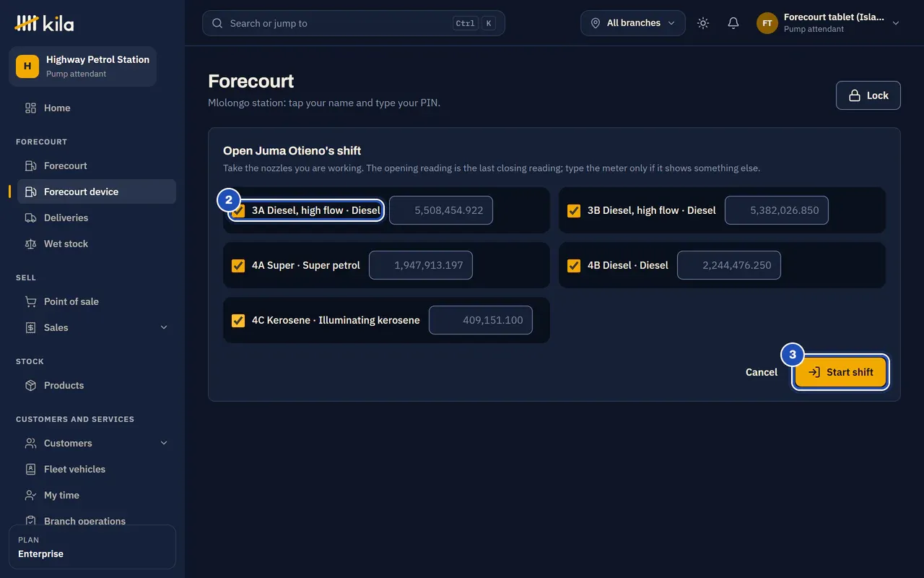
Task: Click the Deliveries truck icon
Action: point(30,217)
